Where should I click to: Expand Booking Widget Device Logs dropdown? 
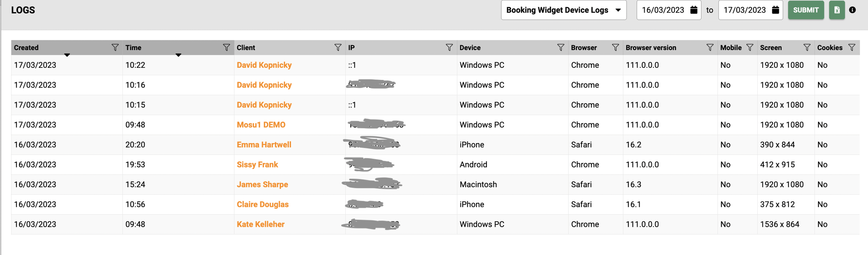(x=564, y=10)
